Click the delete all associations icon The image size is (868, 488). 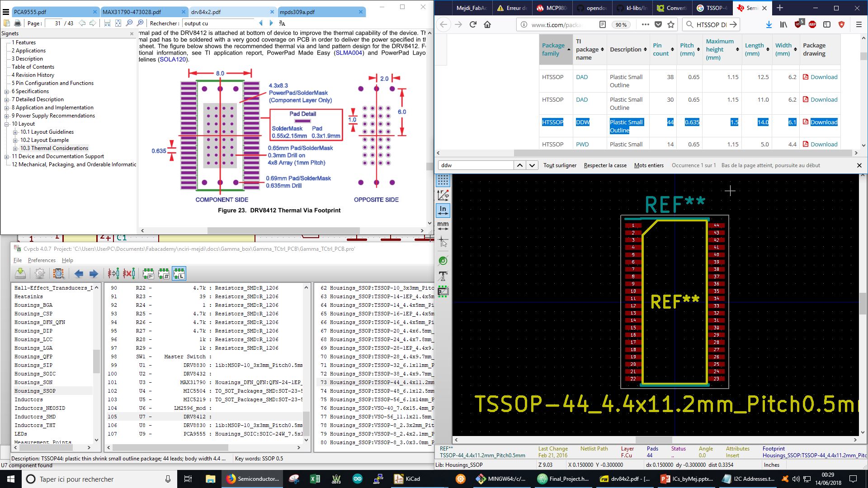pyautogui.click(x=129, y=273)
